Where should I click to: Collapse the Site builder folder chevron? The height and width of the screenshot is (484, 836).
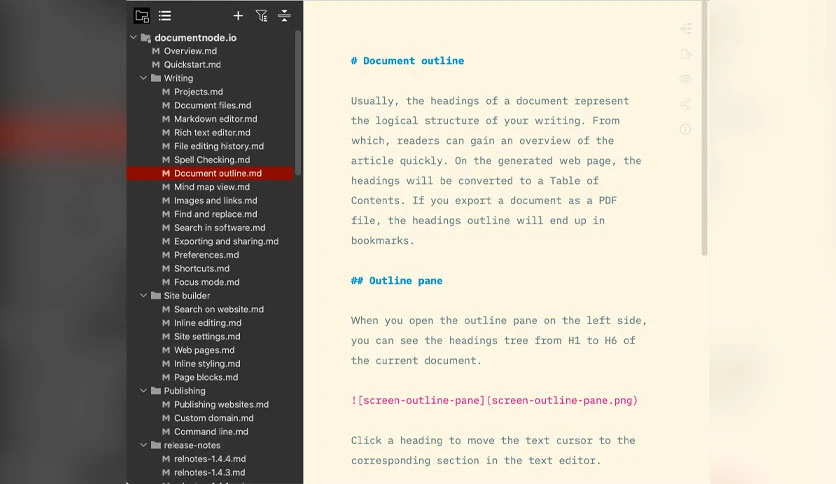pyautogui.click(x=143, y=295)
